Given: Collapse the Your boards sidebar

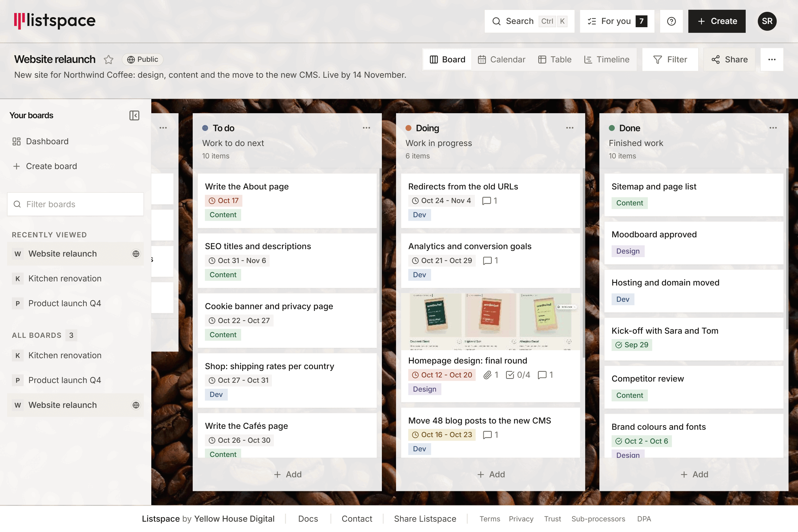Looking at the screenshot, I should [x=134, y=115].
